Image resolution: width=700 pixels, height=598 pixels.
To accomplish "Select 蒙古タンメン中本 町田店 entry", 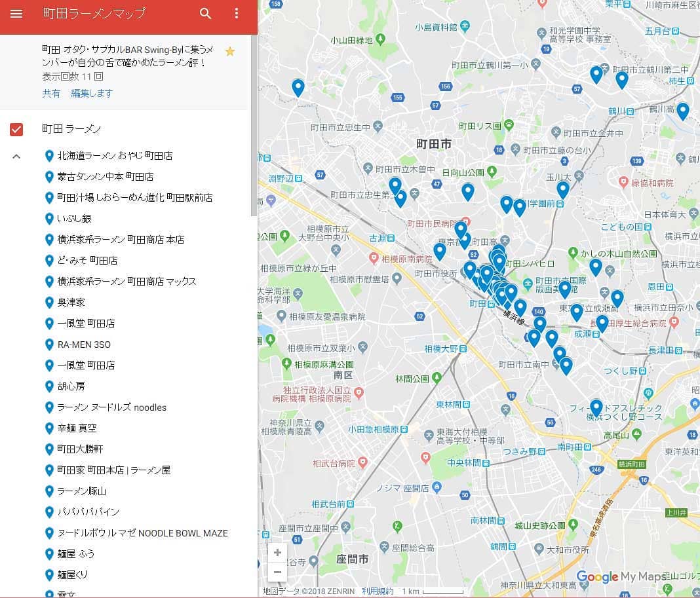I will point(105,177).
